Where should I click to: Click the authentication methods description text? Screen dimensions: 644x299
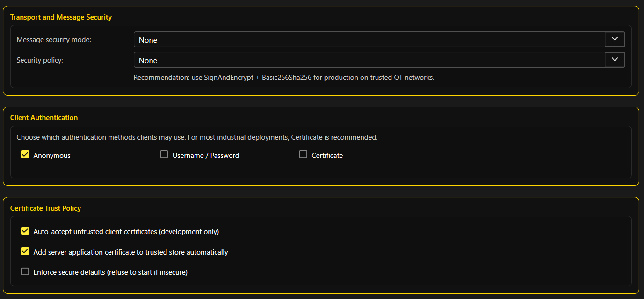(197, 137)
